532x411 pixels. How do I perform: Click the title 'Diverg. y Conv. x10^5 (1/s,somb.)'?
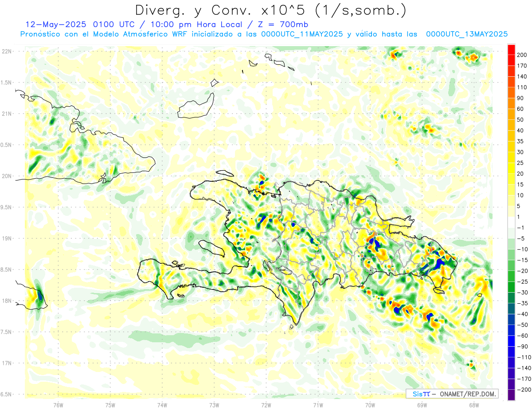(x=270, y=10)
